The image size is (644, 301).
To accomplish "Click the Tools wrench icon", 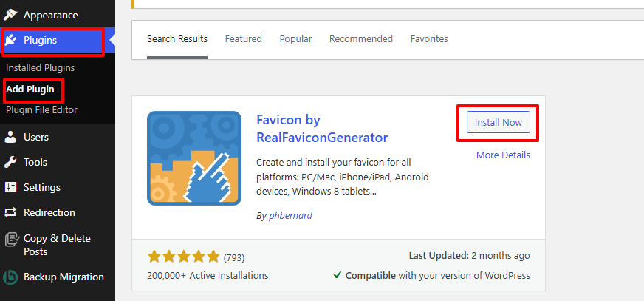I will point(11,162).
